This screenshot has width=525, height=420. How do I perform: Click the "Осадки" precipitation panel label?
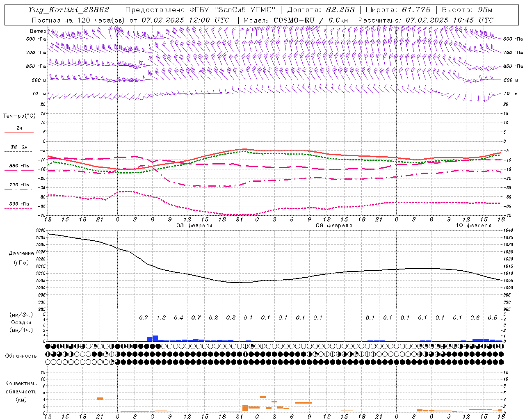tap(21, 322)
